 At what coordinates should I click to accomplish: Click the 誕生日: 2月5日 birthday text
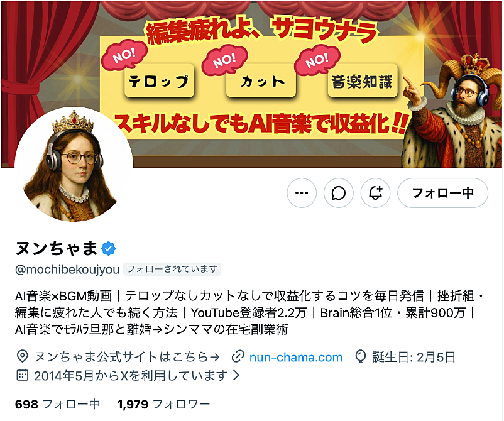click(414, 357)
